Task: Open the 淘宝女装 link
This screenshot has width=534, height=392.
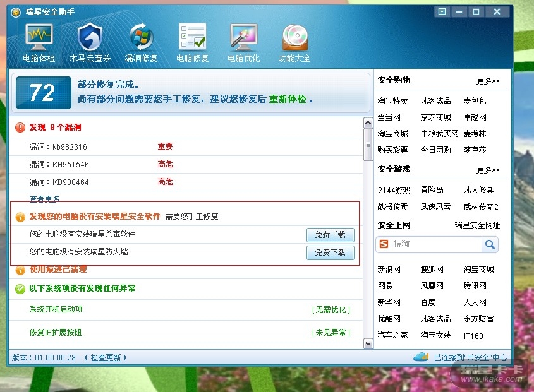Action: [x=435, y=335]
